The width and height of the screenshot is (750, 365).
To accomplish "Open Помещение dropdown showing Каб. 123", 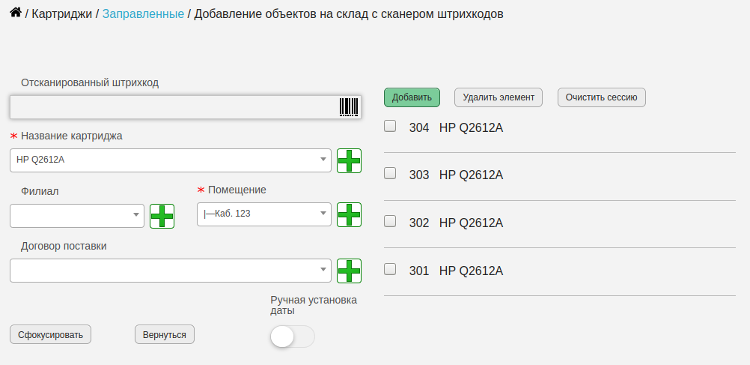I will 264,214.
